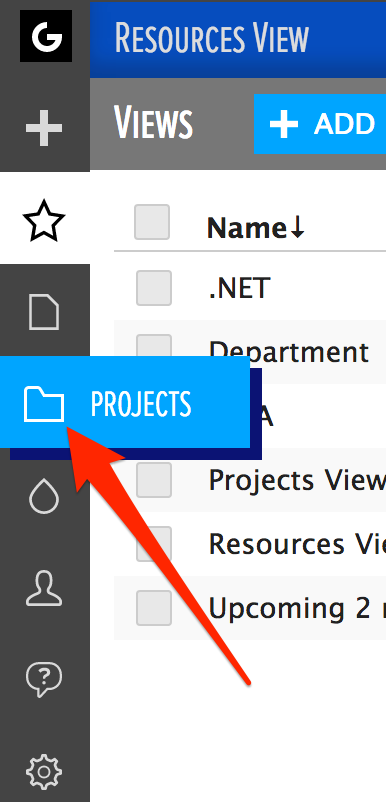386x802 pixels.
Task: Open favorites star icon in sidebar
Action: pyautogui.click(x=44, y=221)
